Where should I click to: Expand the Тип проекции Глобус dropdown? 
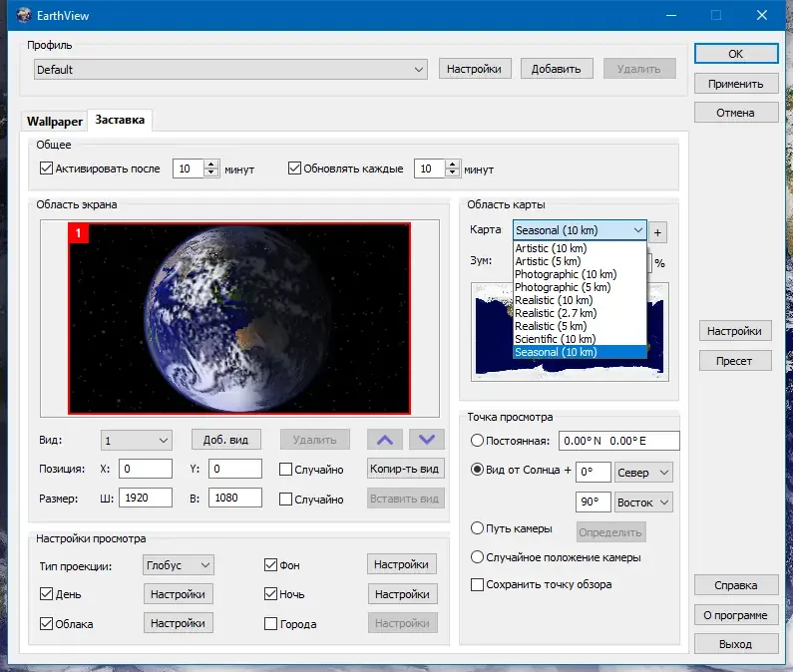coord(179,565)
